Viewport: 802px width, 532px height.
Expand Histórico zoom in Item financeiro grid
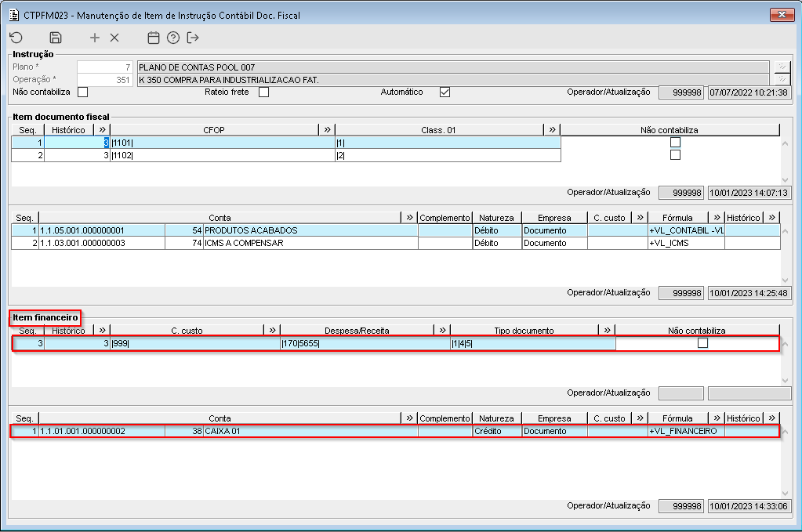pyautogui.click(x=102, y=330)
